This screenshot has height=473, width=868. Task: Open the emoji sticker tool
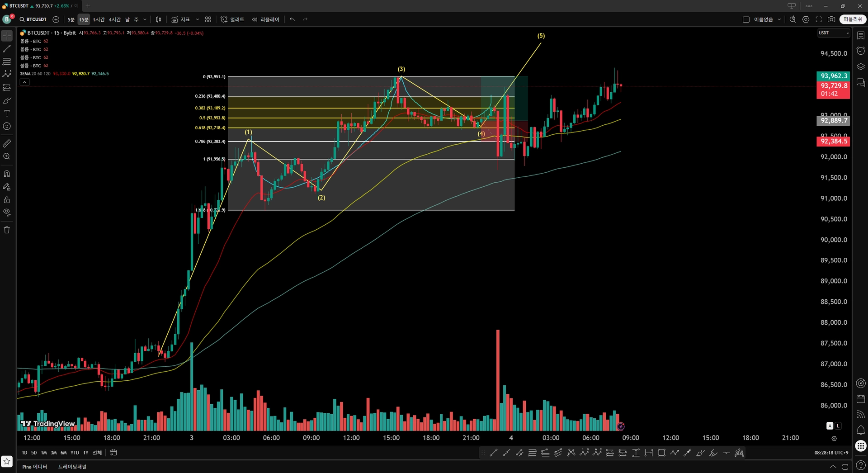7,126
